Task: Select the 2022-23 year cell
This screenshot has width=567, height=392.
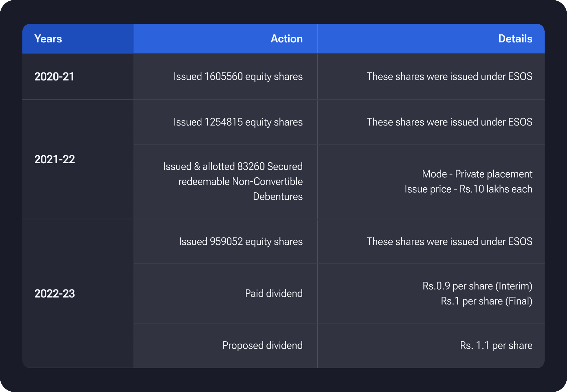Action: coord(54,293)
